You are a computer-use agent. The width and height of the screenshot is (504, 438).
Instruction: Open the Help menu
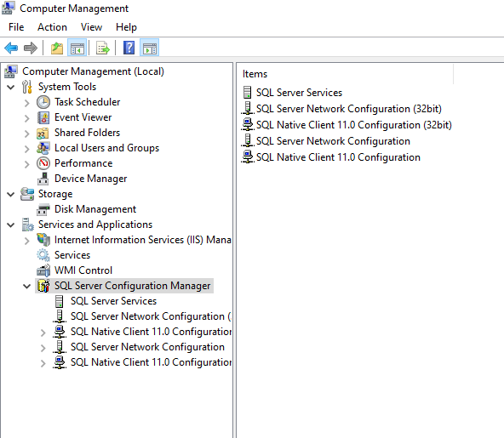126,27
